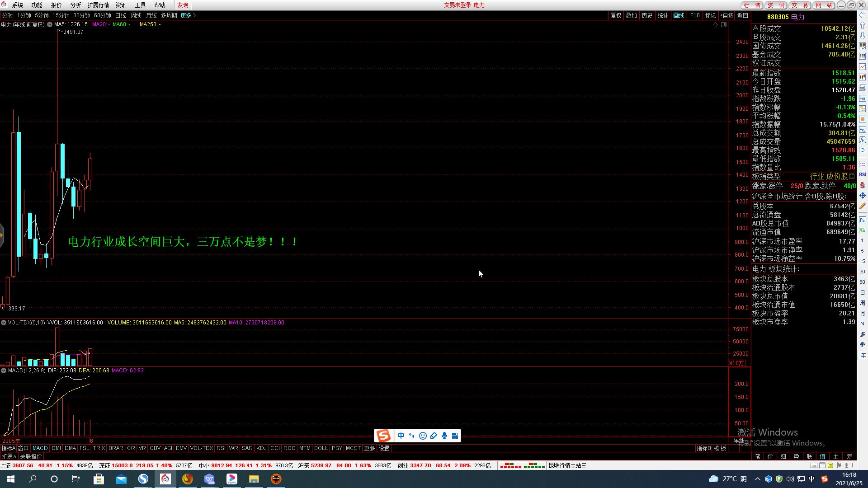The image size is (868, 488).
Task: Click the zoom-in plus button below chart
Action: [x=734, y=448]
